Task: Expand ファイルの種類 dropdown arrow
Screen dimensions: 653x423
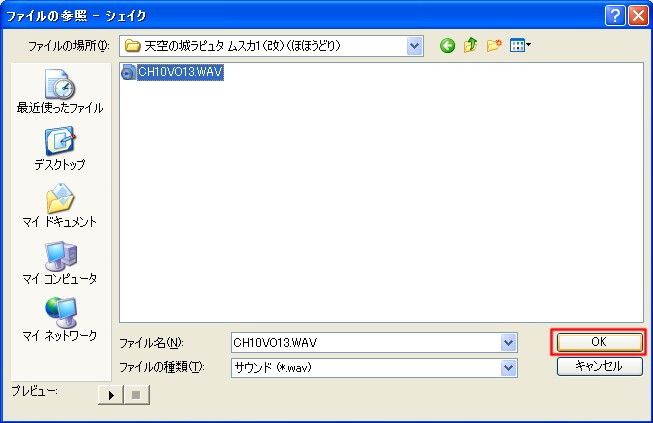Action: click(508, 368)
